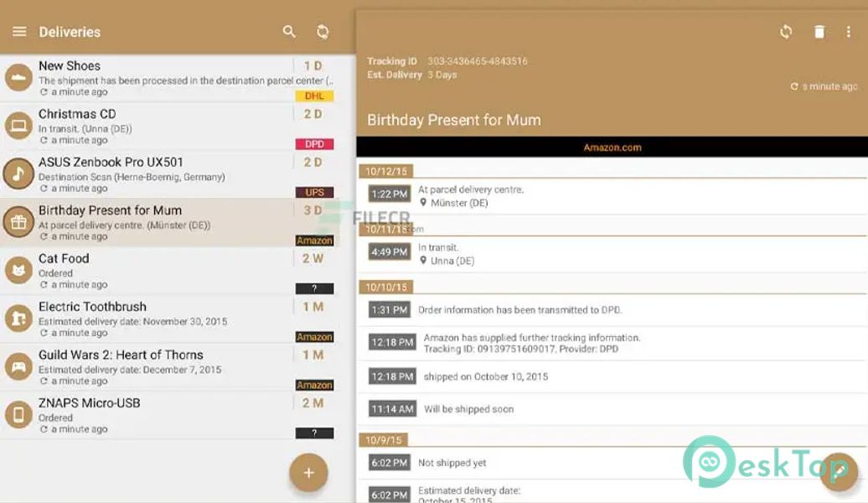
Task: Refresh all deliveries in list toolbar
Action: tap(323, 32)
